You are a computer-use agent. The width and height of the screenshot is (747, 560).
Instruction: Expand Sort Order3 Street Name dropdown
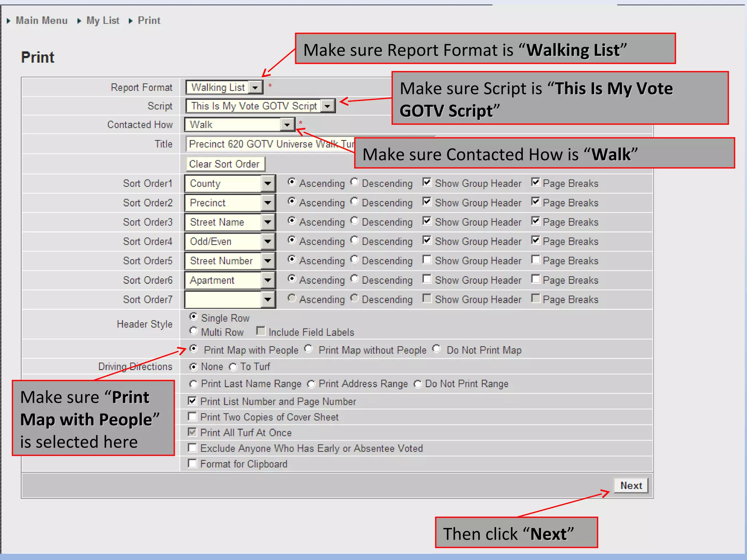pyautogui.click(x=230, y=222)
